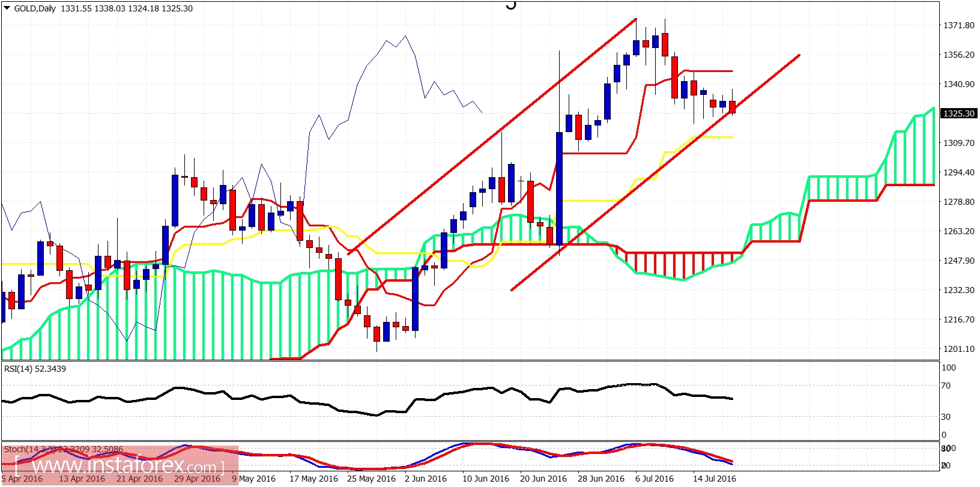Image resolution: width=980 pixels, height=487 pixels.
Task: Open the chart menu triangle beside GOLD,Daily
Action: point(7,8)
